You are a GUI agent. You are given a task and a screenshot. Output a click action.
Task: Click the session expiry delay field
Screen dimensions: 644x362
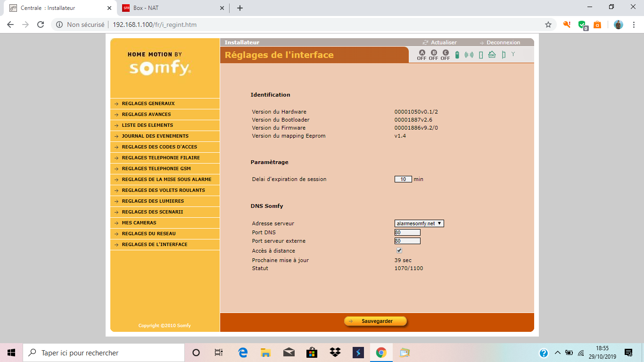(403, 179)
